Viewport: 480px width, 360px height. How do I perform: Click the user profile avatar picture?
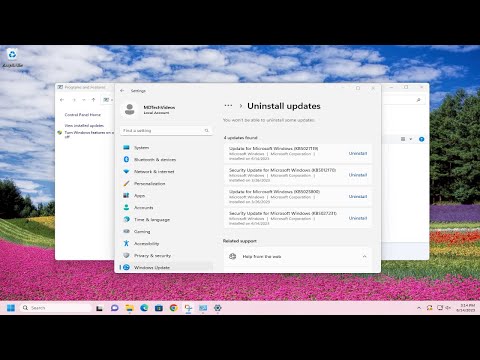130,109
